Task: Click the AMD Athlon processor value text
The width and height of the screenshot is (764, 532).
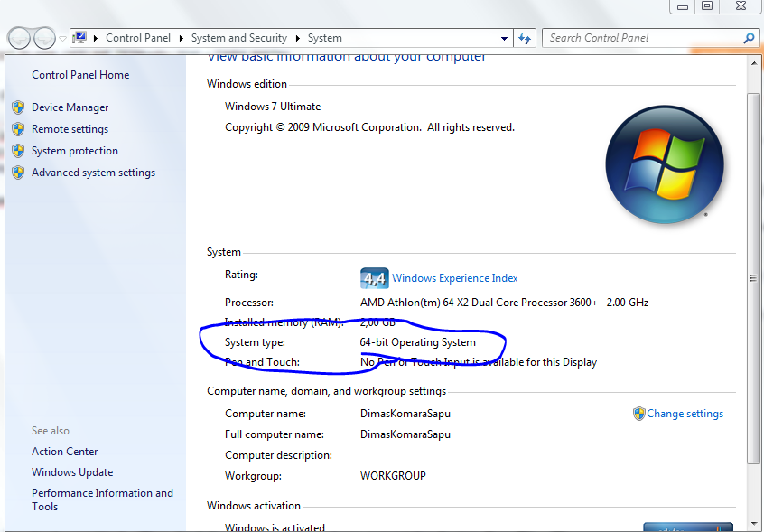Action: pyautogui.click(x=504, y=303)
